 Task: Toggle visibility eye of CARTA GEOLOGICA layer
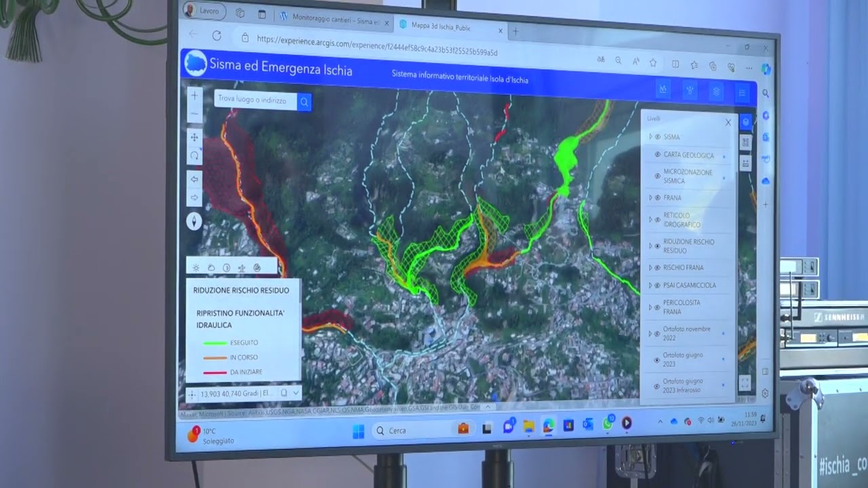point(658,155)
